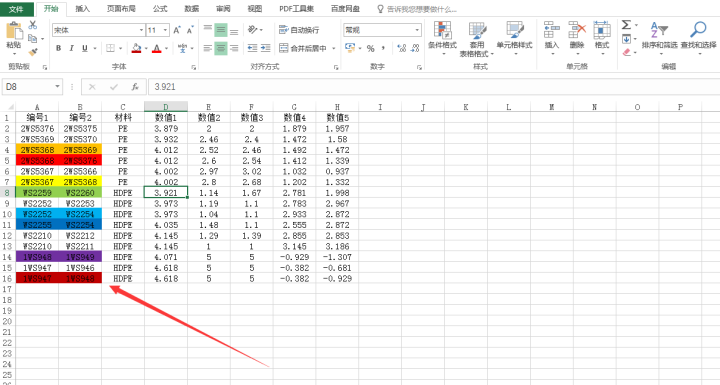The image size is (720, 385).
Task: Open format as table menu
Action: (477, 39)
